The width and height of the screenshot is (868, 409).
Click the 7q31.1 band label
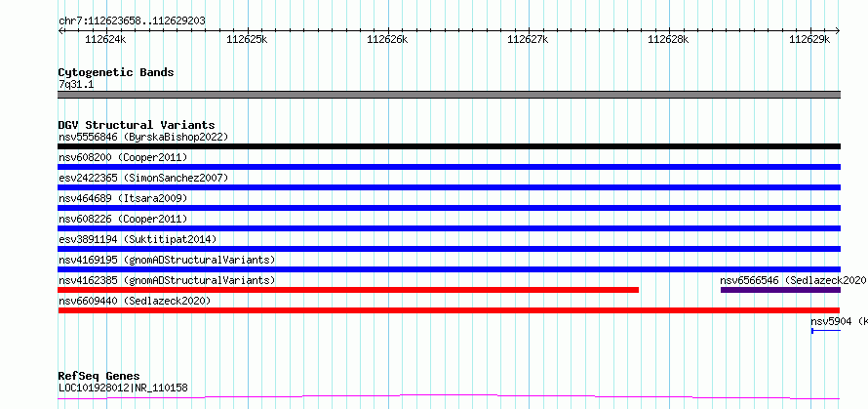(76, 84)
